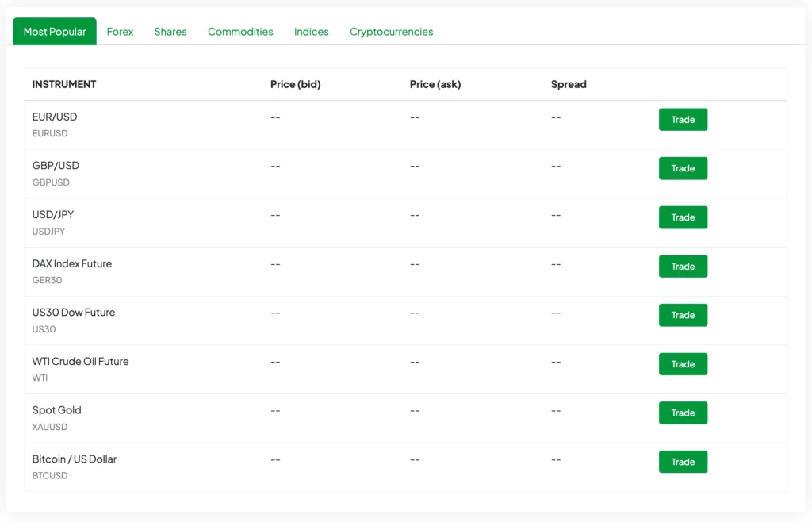Click Trade button for EUR/USD
Screen dimensions: 812x522
tap(683, 120)
